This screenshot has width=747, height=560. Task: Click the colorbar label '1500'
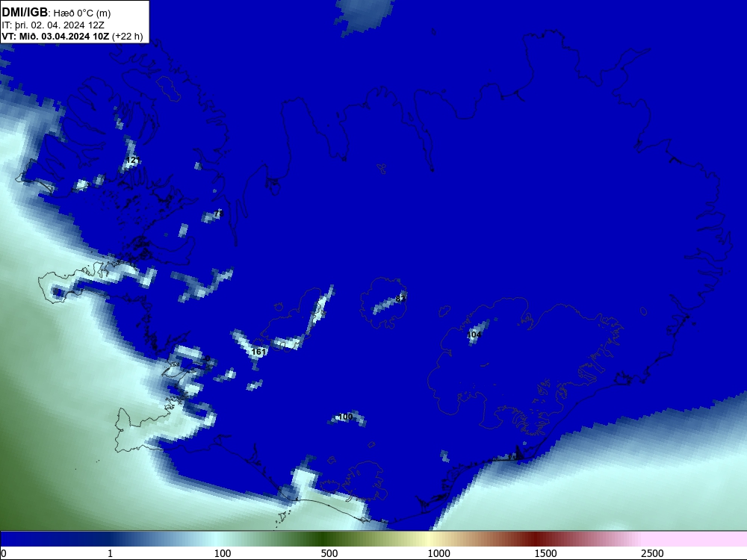545,553
